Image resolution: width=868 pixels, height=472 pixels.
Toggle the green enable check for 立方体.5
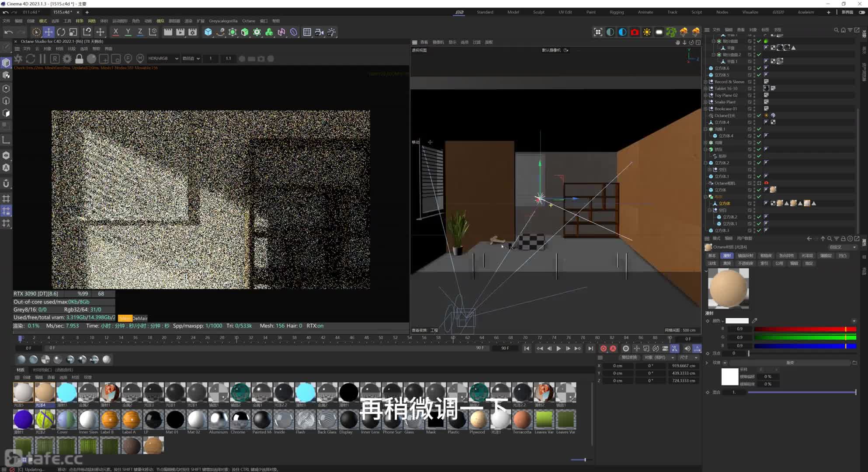click(759, 75)
